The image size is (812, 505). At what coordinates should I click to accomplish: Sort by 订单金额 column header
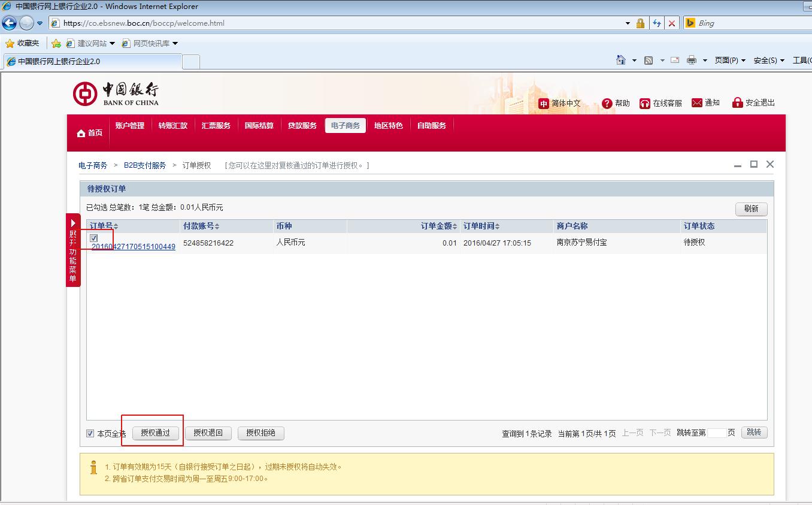point(438,226)
